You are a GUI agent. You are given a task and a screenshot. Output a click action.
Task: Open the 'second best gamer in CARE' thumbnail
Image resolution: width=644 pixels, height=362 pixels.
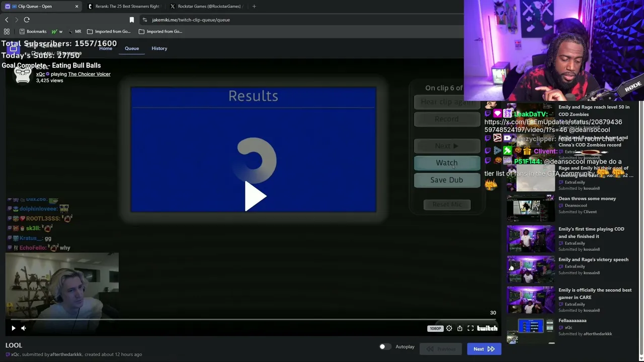click(530, 300)
